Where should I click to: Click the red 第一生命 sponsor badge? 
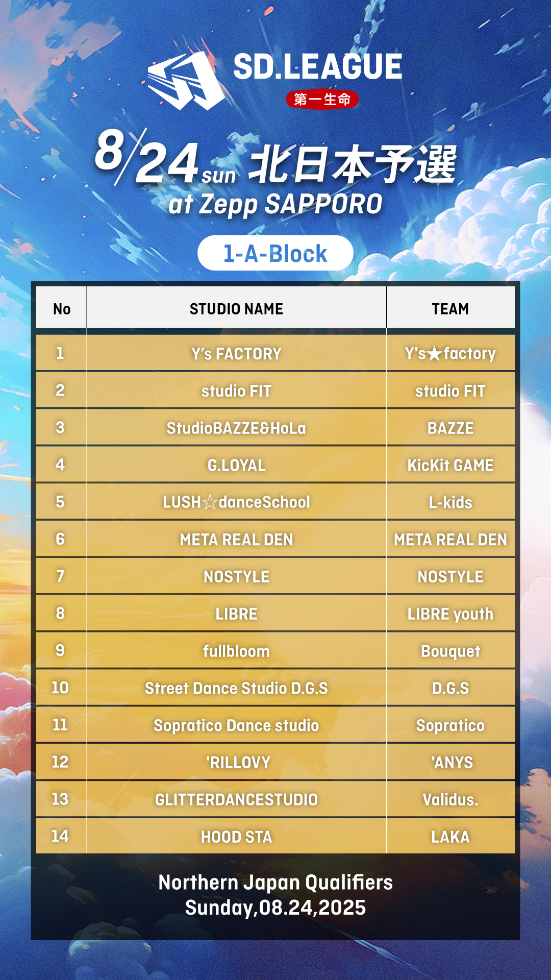pos(322,99)
